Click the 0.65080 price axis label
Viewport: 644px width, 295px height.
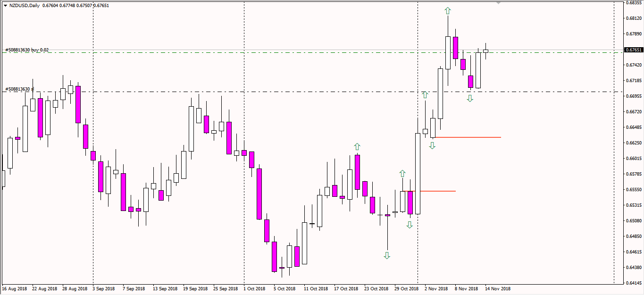[x=634, y=221]
